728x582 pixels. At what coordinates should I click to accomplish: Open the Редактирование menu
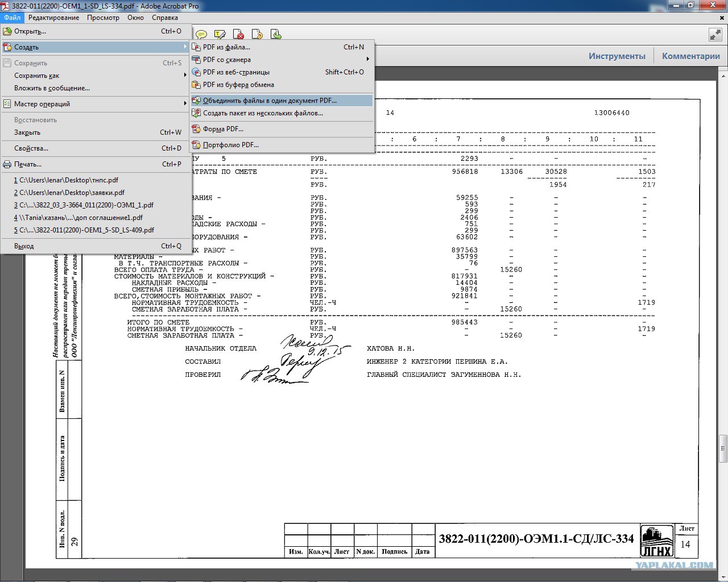[53, 18]
